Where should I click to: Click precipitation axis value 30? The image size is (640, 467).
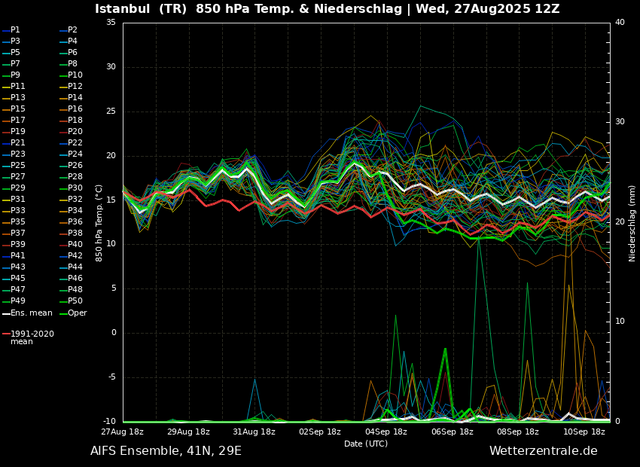[620, 122]
